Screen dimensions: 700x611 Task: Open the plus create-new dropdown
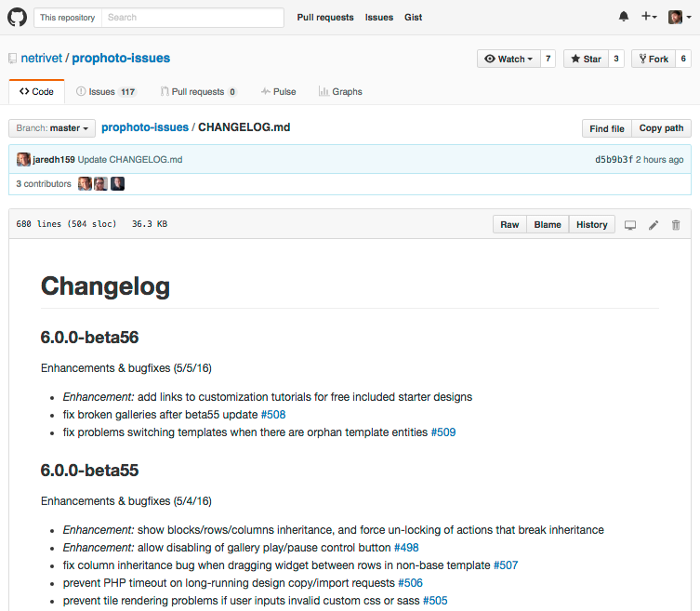pos(649,17)
